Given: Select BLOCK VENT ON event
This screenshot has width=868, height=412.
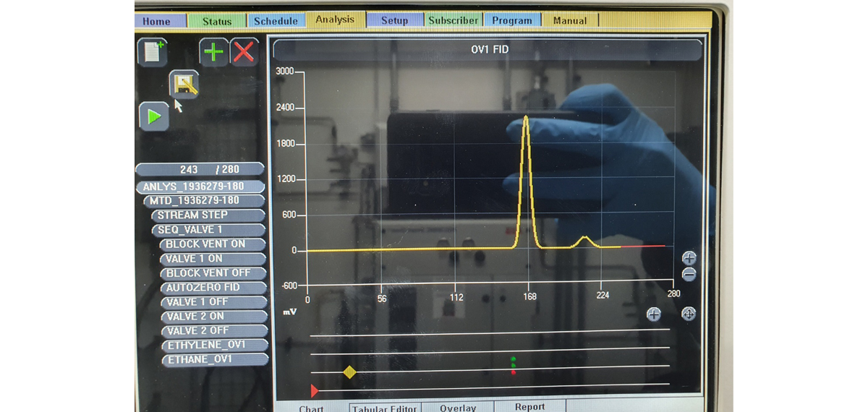Looking at the screenshot, I should click(213, 244).
